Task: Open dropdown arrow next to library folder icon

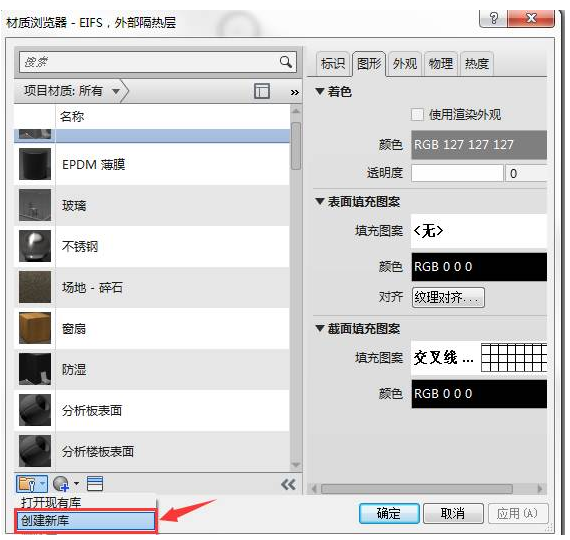Action: point(43,484)
